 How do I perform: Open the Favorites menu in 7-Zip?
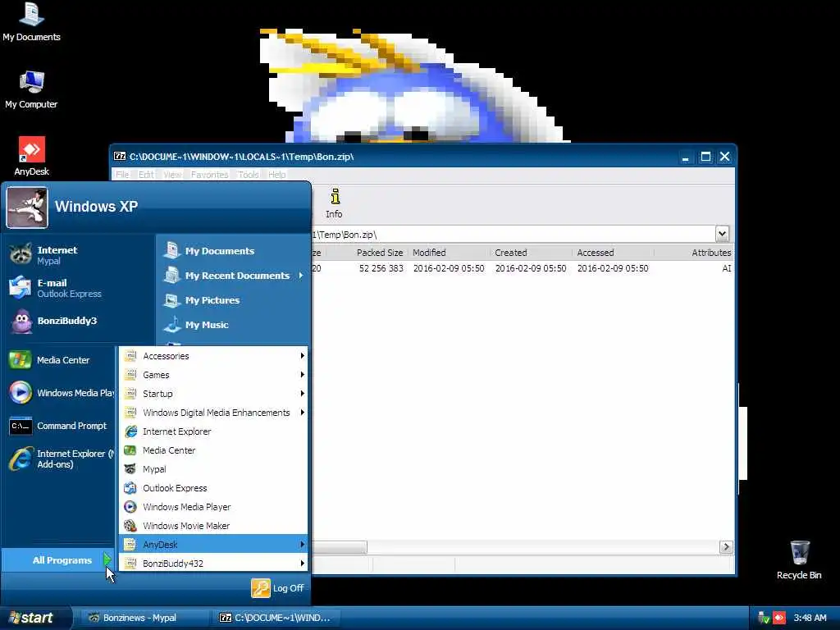(x=209, y=175)
